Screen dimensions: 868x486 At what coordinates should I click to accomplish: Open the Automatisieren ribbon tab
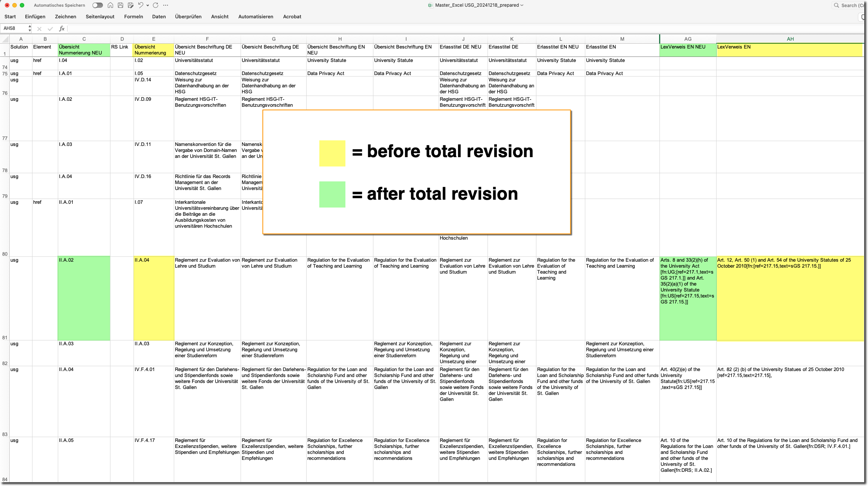tap(256, 17)
